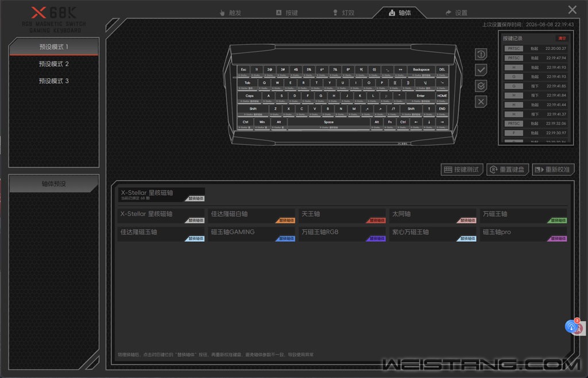Click the 按键测试 button
Image resolution: width=588 pixels, height=378 pixels.
462,169
